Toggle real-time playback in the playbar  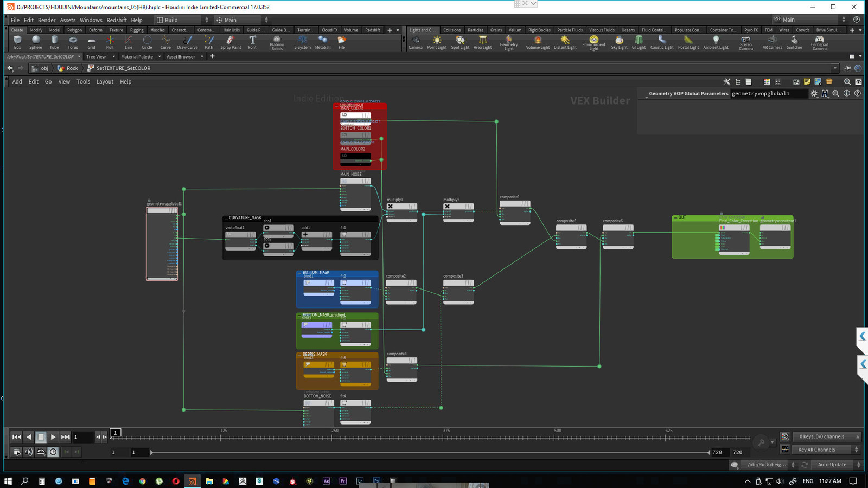click(53, 452)
